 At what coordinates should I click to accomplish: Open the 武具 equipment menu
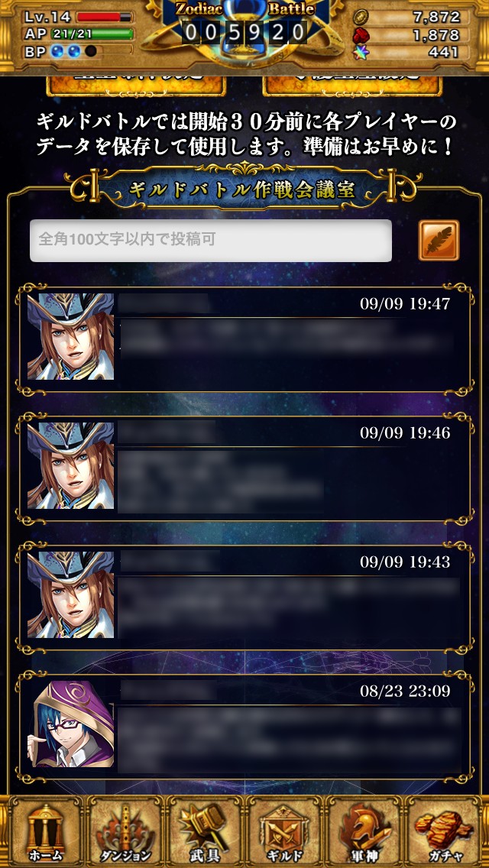coord(206,832)
